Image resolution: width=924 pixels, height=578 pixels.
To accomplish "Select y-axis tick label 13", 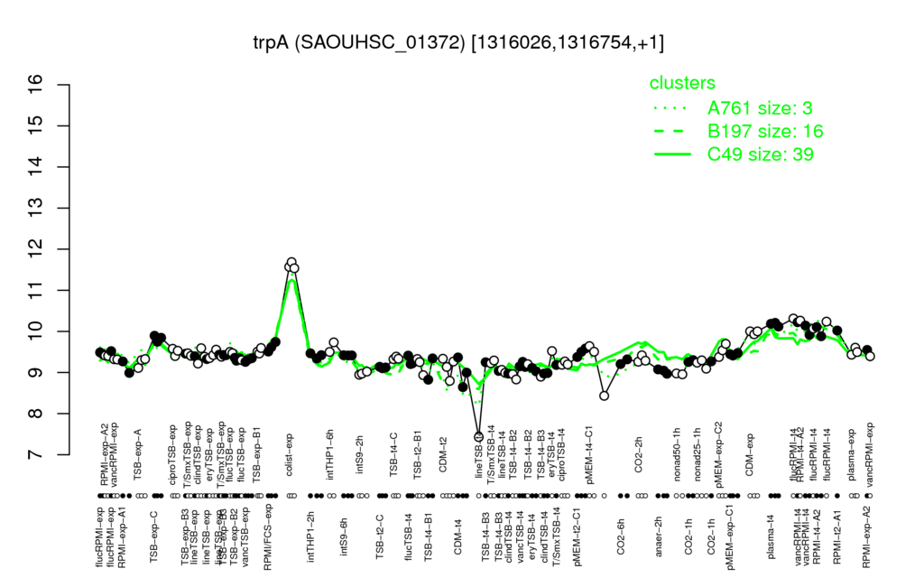I will click(35, 209).
